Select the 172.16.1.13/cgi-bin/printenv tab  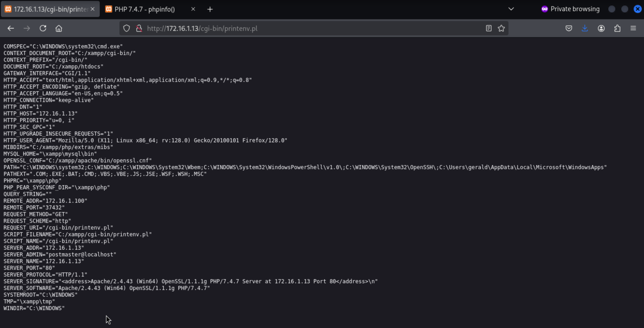[50, 9]
